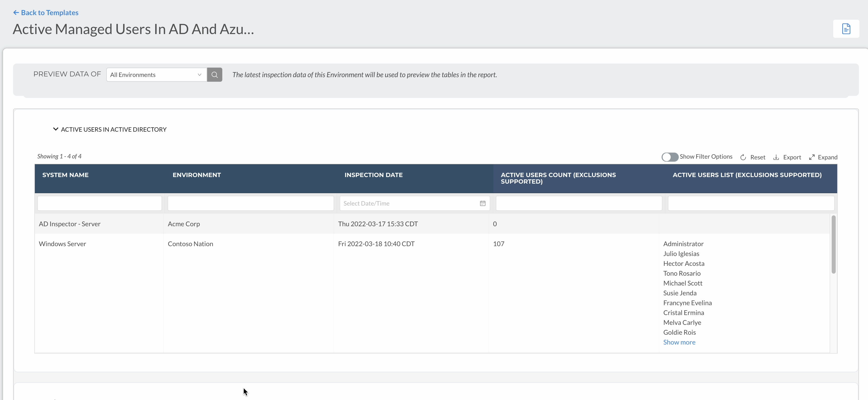Click the Active Users Count filter input
The image size is (868, 400).
pyautogui.click(x=579, y=203)
